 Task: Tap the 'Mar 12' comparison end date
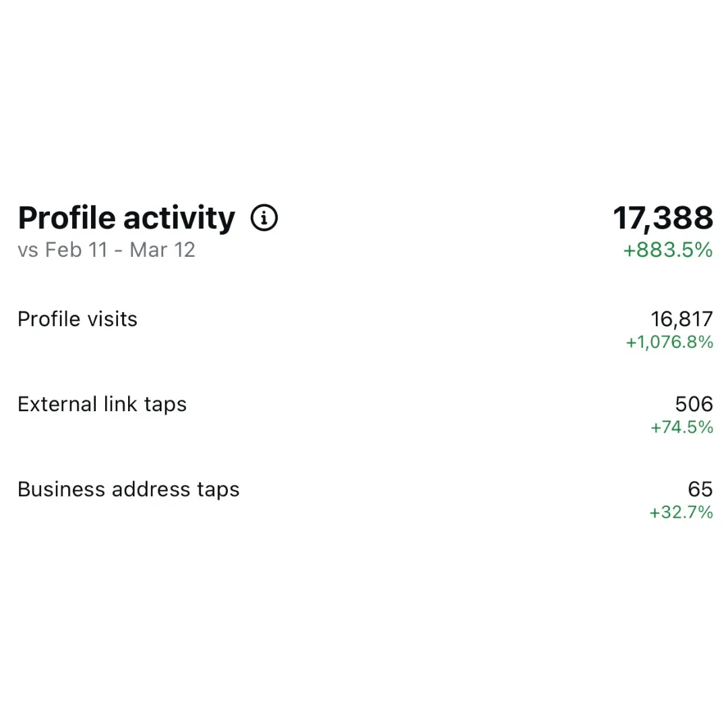pos(162,250)
